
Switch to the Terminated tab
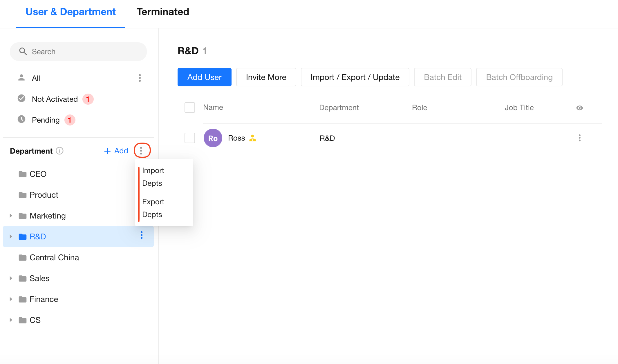click(163, 12)
